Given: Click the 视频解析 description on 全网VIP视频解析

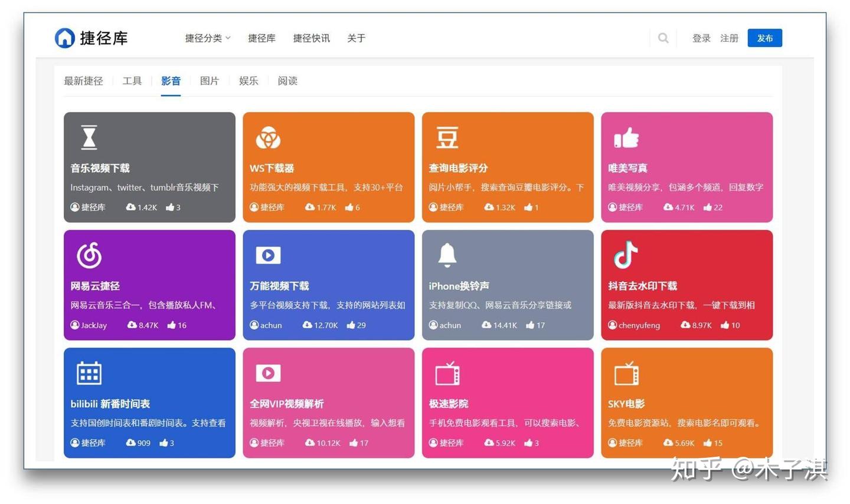Looking at the screenshot, I should coord(328,423).
